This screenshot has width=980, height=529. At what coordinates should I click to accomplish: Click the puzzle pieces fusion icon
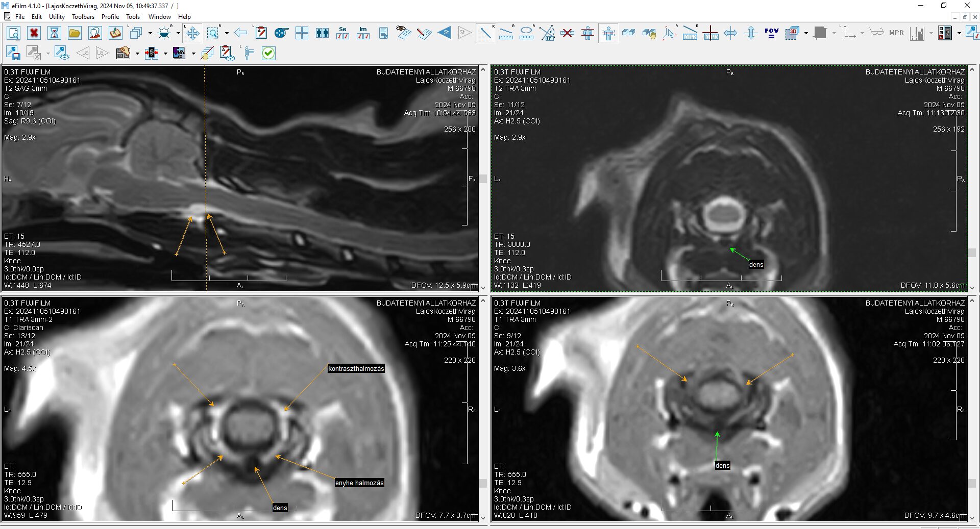point(179,53)
